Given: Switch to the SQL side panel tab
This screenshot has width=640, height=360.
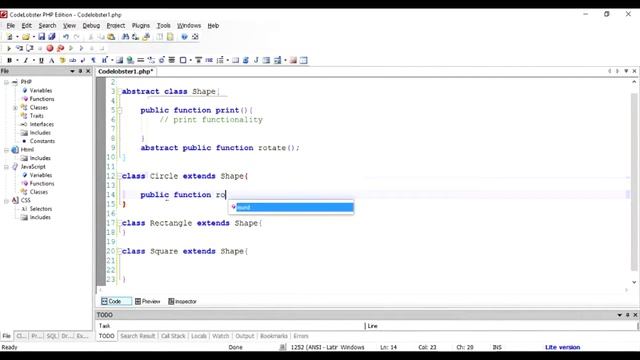Looking at the screenshot, I should [x=51, y=336].
